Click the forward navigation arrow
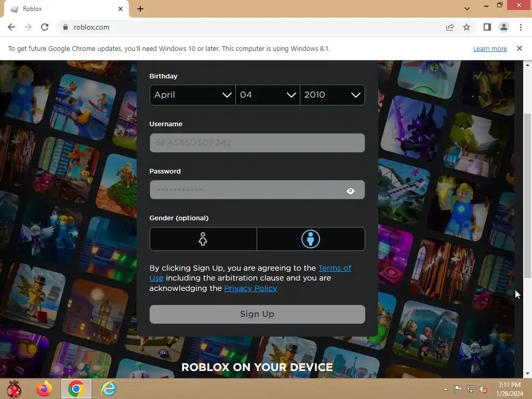 coord(28,27)
